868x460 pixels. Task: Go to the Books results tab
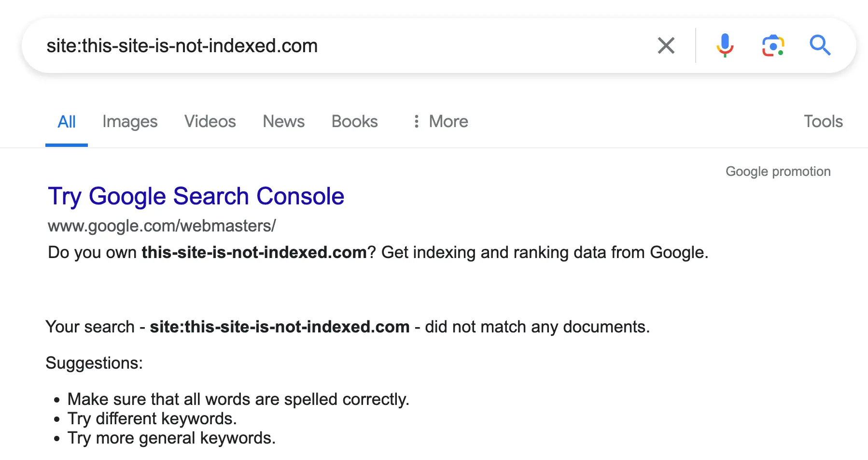click(x=354, y=122)
